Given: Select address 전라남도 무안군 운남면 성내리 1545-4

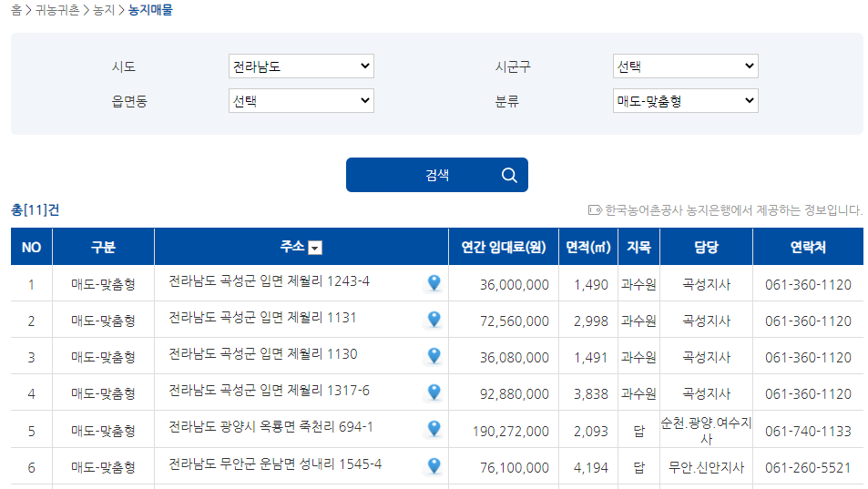Looking at the screenshot, I should 275,464.
